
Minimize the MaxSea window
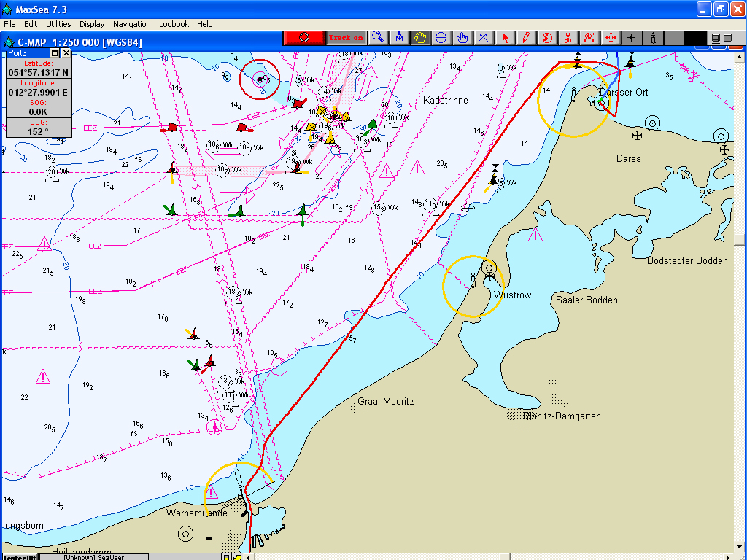704,9
